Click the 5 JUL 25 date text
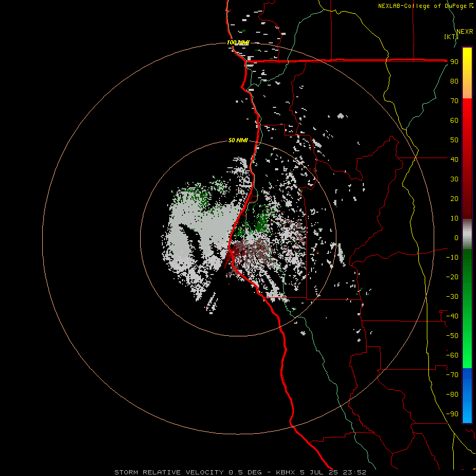This screenshot has width=476, height=476. (x=319, y=472)
